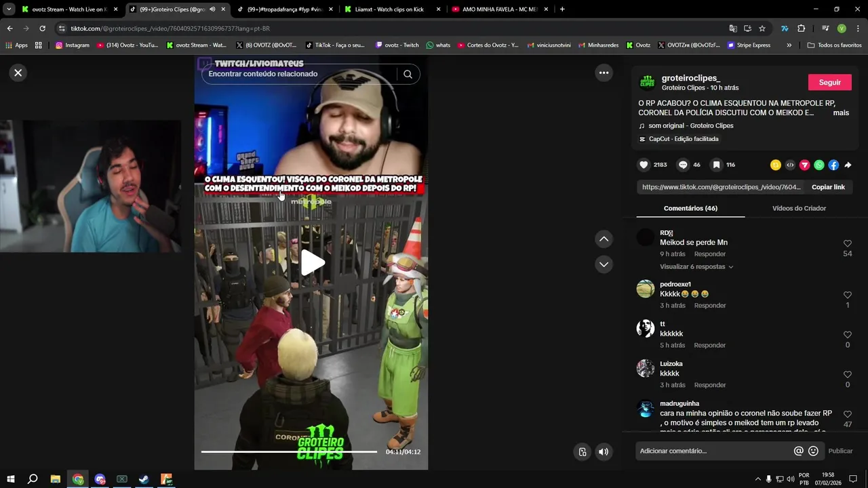Switch to 'AMO MINHA FAVELA' YouTube tab
This screenshot has height=488, width=868.
[499, 9]
